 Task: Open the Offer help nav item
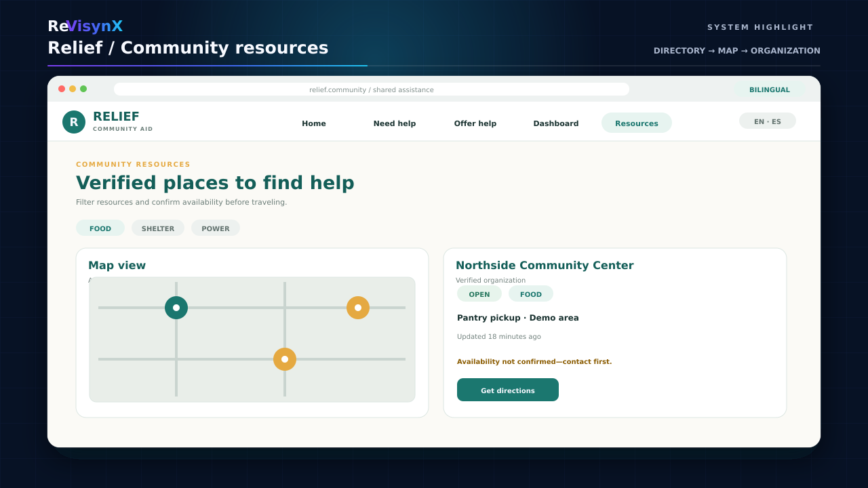point(475,123)
